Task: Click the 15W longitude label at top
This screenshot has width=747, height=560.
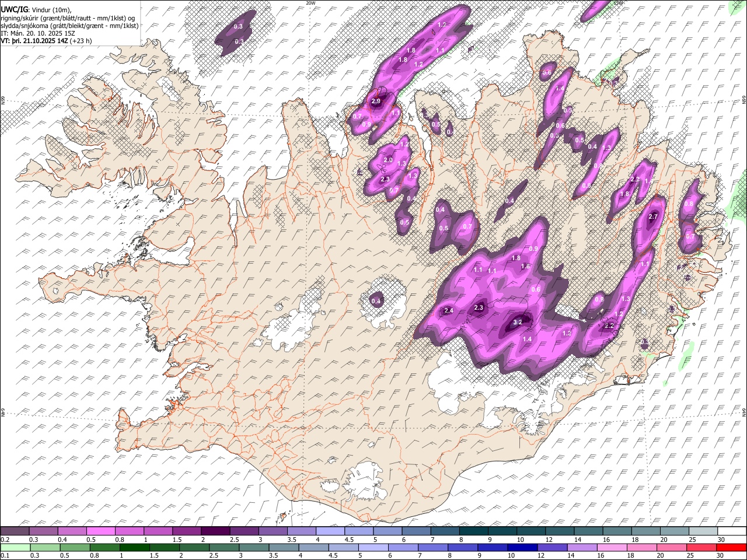Action: tap(619, 3)
